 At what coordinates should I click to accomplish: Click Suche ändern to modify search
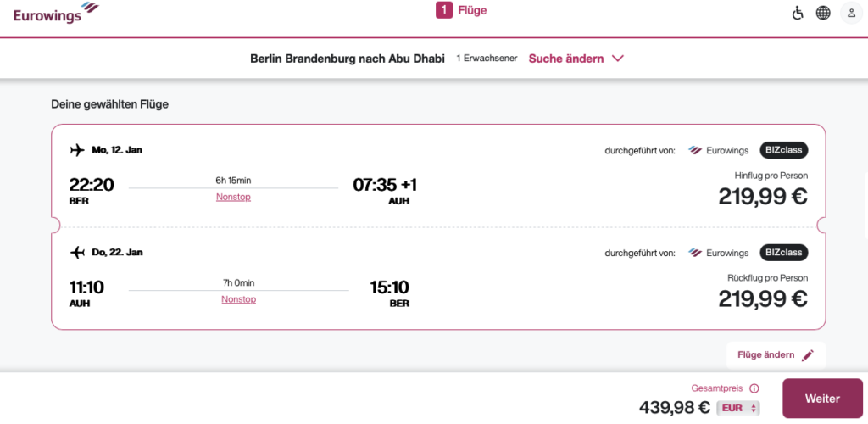[x=566, y=59]
